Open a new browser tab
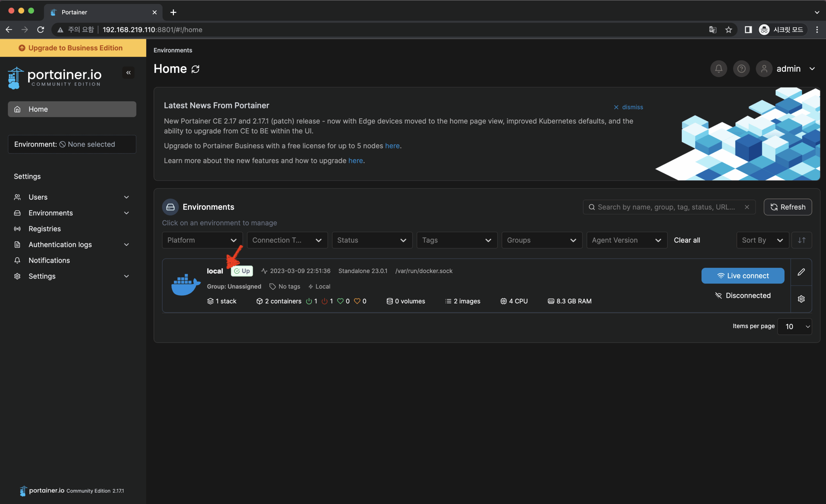 [x=173, y=12]
